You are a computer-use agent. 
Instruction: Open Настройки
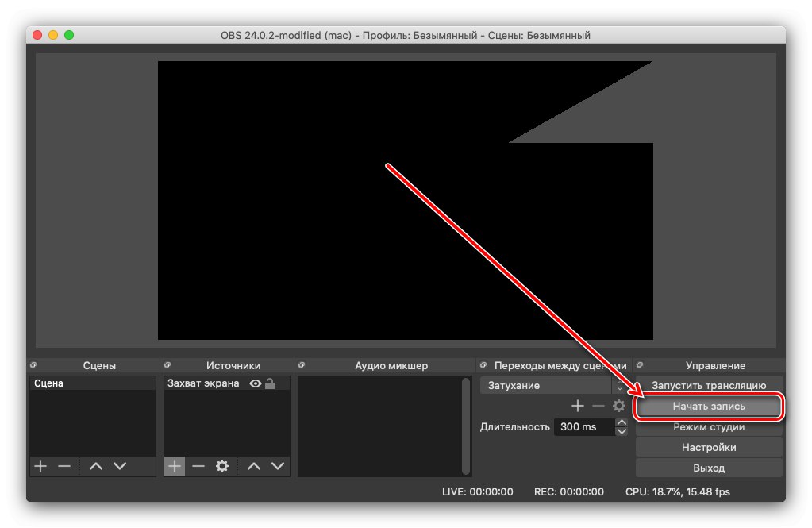point(709,447)
